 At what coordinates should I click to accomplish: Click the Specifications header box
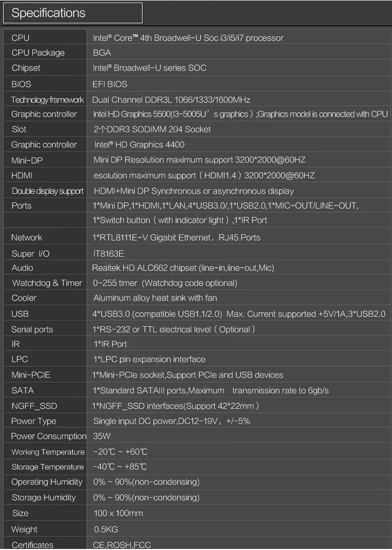[73, 13]
